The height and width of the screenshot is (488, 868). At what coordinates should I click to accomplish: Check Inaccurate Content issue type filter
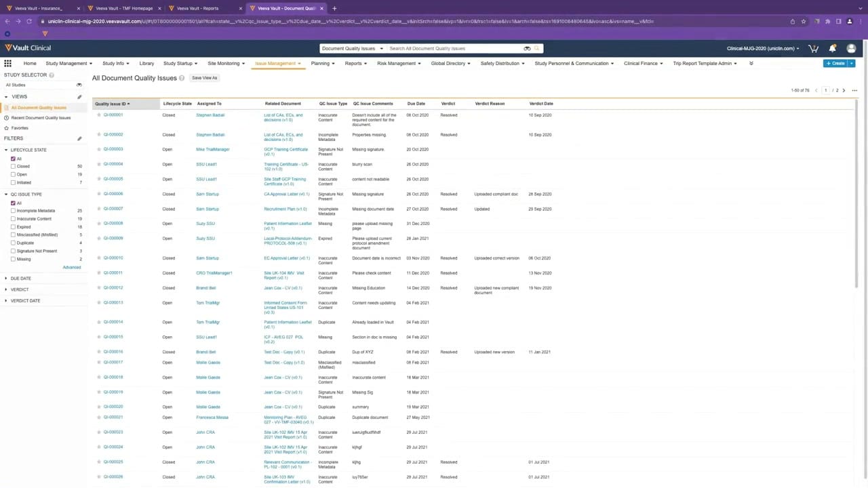point(13,219)
